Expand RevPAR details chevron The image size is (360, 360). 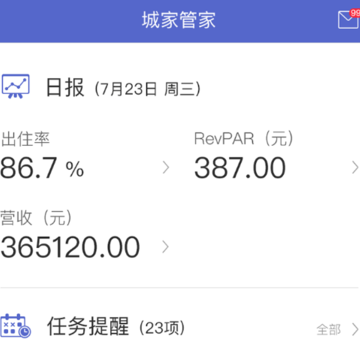pyautogui.click(x=355, y=168)
